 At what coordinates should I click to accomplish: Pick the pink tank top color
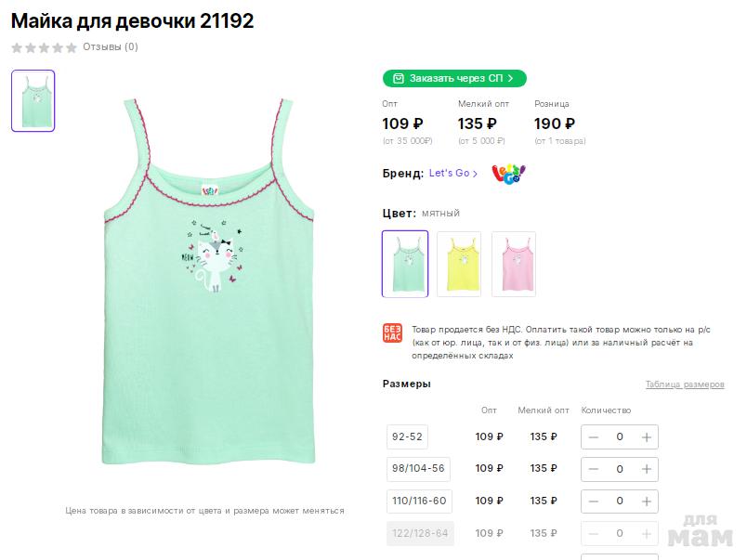click(x=514, y=264)
